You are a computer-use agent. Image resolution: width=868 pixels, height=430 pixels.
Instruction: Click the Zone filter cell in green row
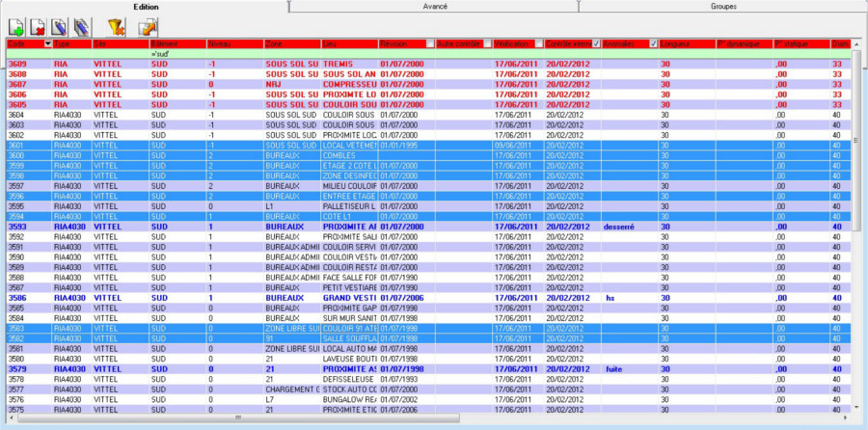[x=292, y=54]
